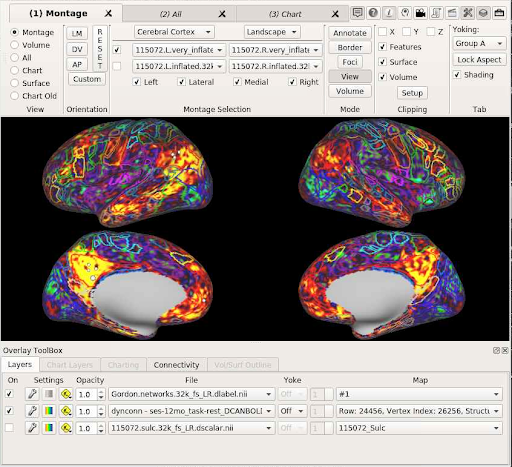
Task: Open the 115072_Sulc map dropdown
Action: 419,428
